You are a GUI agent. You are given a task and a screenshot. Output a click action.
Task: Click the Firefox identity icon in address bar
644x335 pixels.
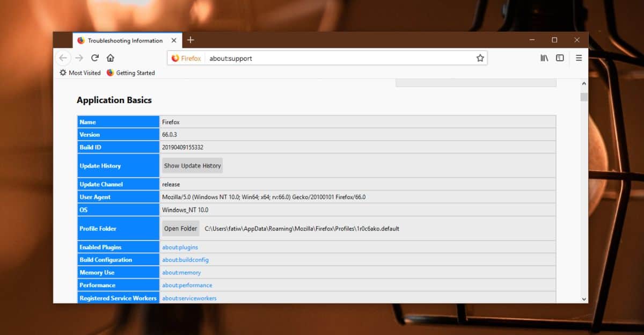click(x=186, y=58)
